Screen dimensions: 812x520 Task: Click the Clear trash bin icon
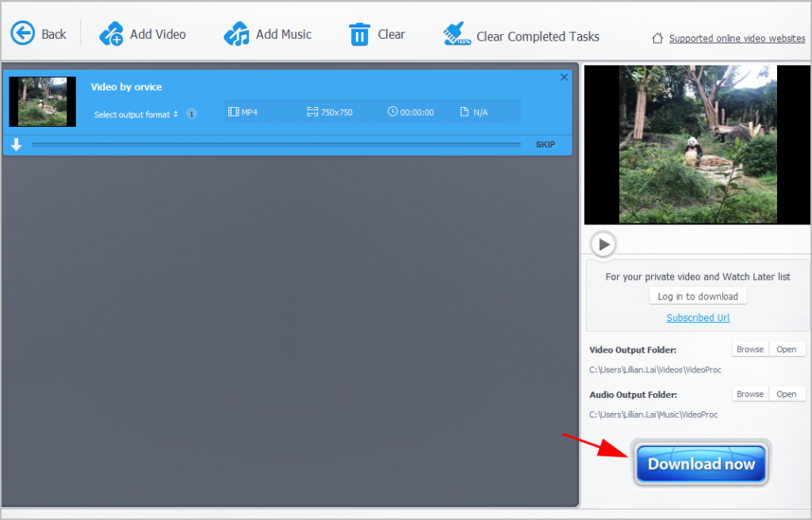click(360, 35)
